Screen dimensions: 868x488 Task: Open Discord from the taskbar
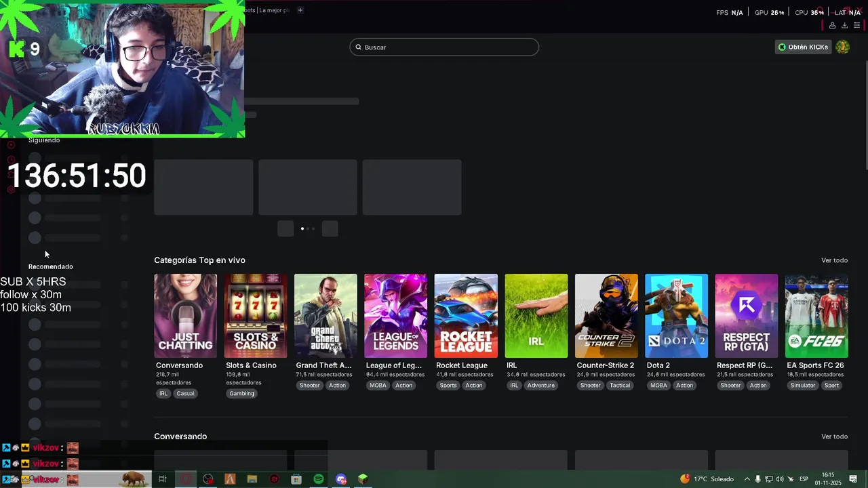[341, 479]
